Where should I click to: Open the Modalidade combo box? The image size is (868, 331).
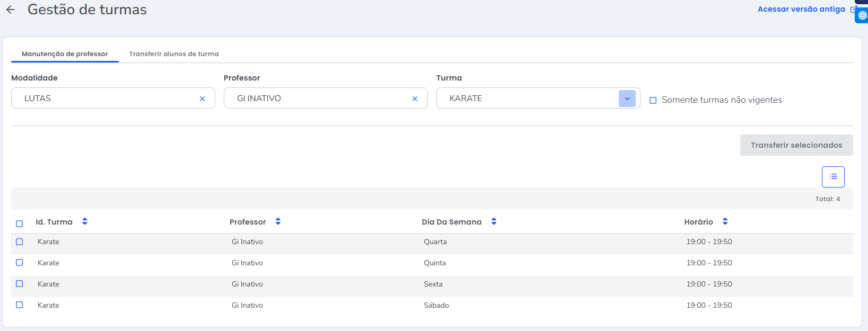(x=106, y=99)
